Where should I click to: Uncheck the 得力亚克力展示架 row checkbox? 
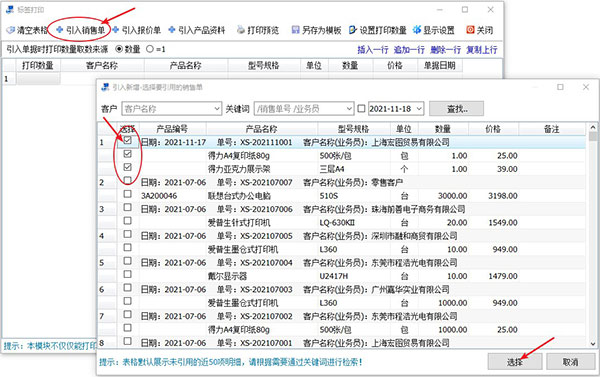[127, 167]
